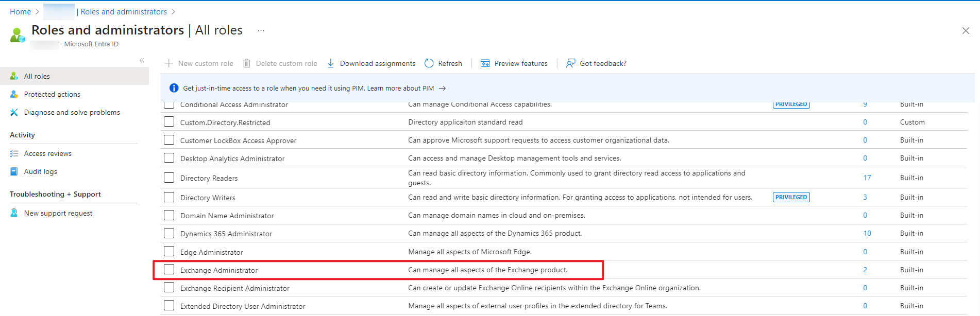Image resolution: width=980 pixels, height=316 pixels.
Task: Open New support request menu item
Action: coord(58,213)
